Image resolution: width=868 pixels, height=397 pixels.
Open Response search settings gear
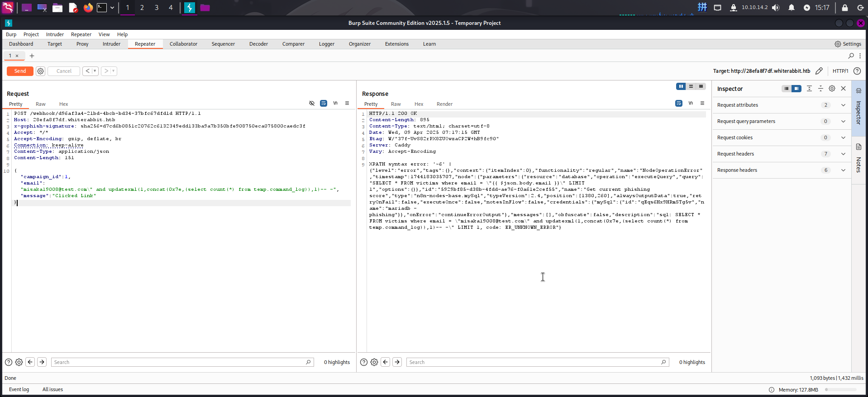tap(374, 362)
